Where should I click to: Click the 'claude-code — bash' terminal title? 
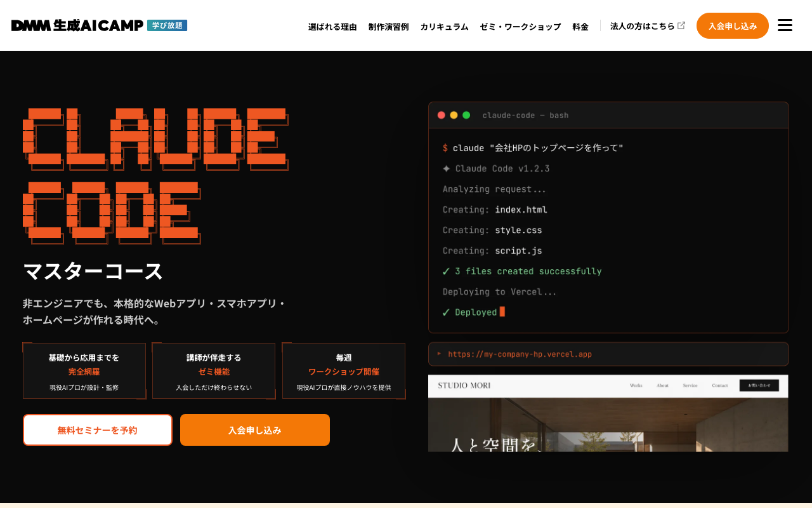[x=525, y=116]
